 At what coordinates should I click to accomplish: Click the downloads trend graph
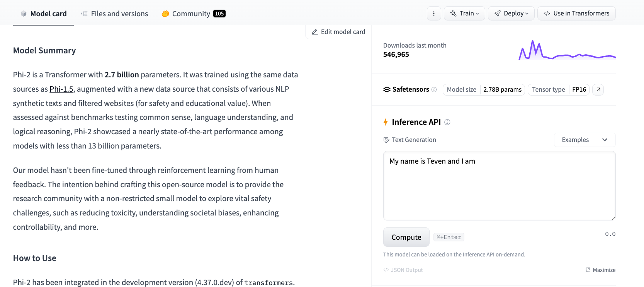click(567, 51)
